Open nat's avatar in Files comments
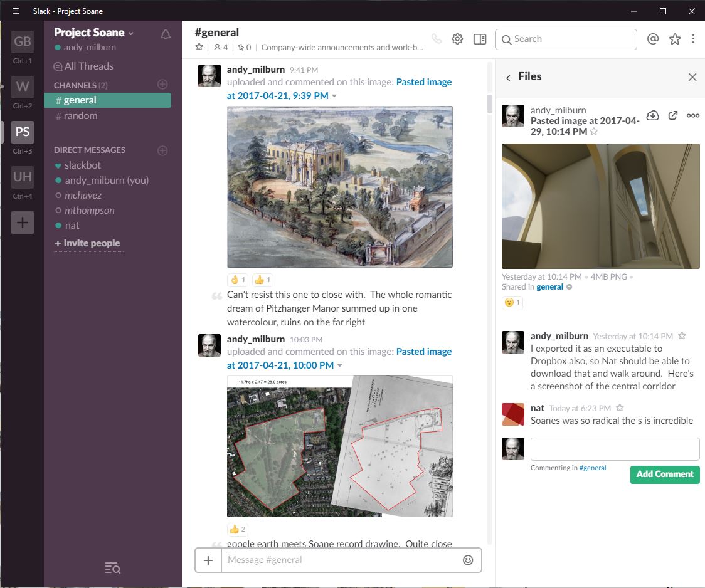The height and width of the screenshot is (588, 705). (513, 414)
